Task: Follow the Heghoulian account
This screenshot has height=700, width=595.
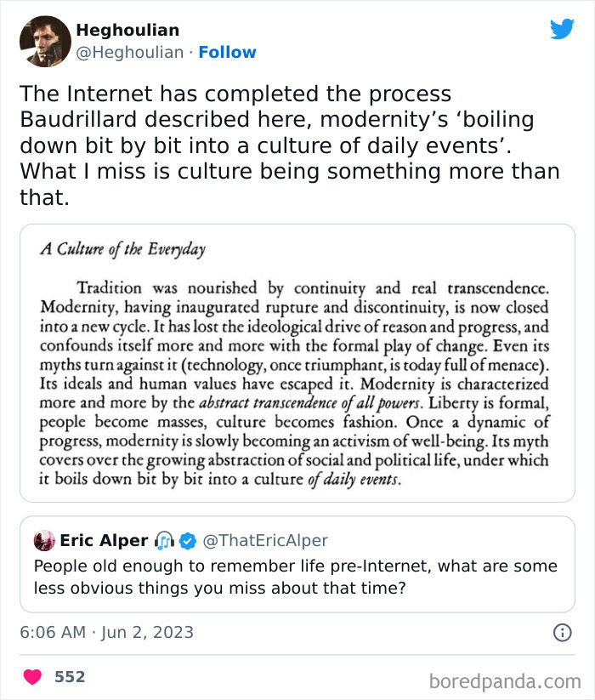Action: pyautogui.click(x=227, y=52)
